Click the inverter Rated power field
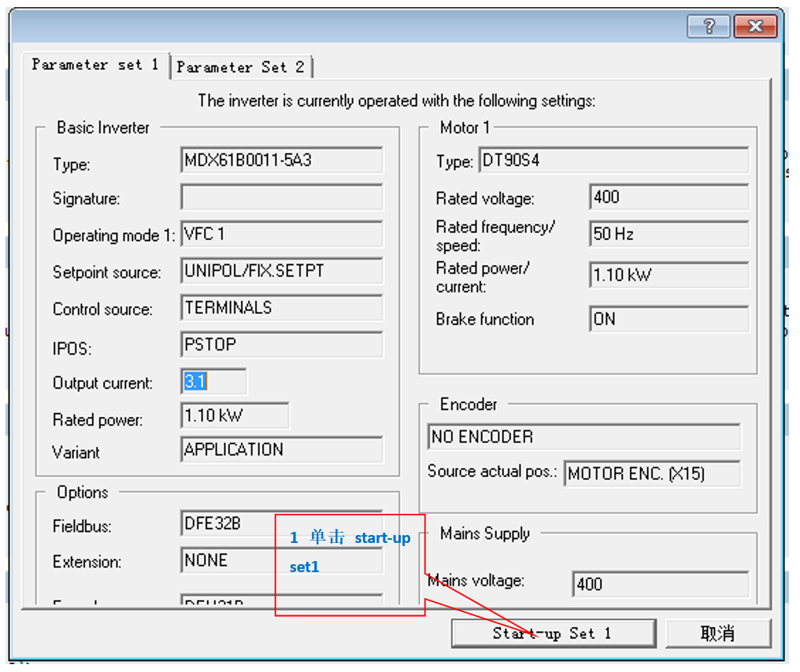800x672 pixels. click(235, 415)
